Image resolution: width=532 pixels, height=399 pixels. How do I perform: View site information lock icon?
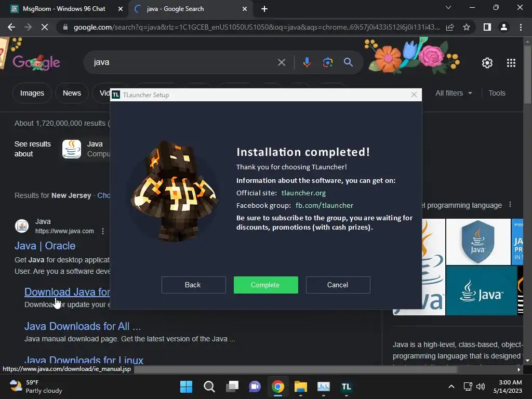click(x=65, y=27)
